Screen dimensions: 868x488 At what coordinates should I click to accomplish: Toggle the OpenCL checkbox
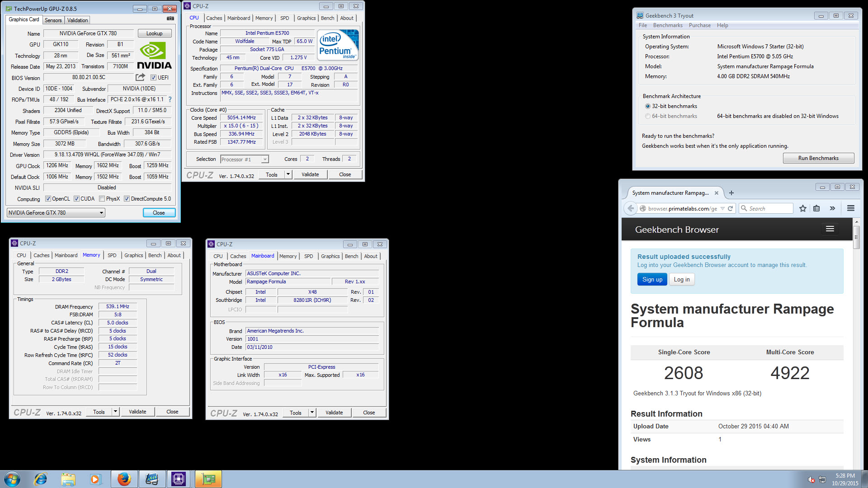coord(48,199)
